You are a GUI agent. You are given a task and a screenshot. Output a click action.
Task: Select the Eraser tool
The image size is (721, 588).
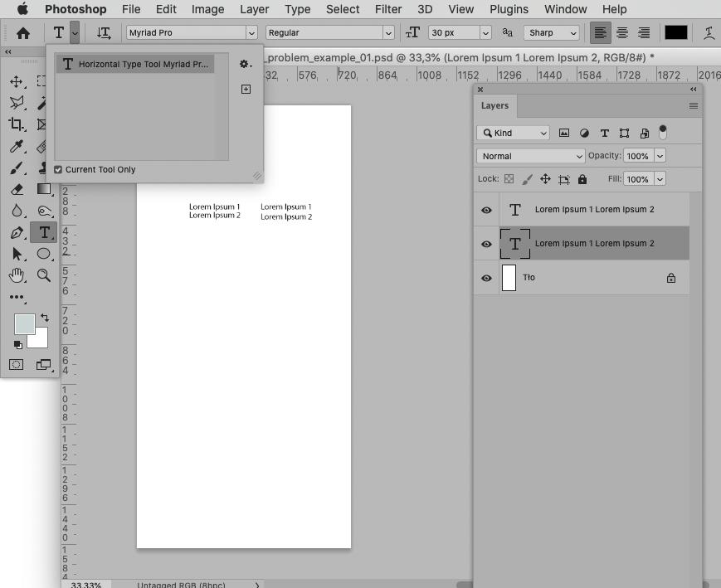(x=17, y=189)
